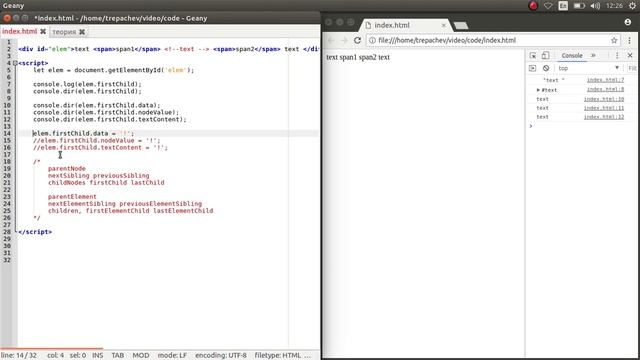Expand the #text node in console
Screen dimensions: 640x360
click(538, 90)
